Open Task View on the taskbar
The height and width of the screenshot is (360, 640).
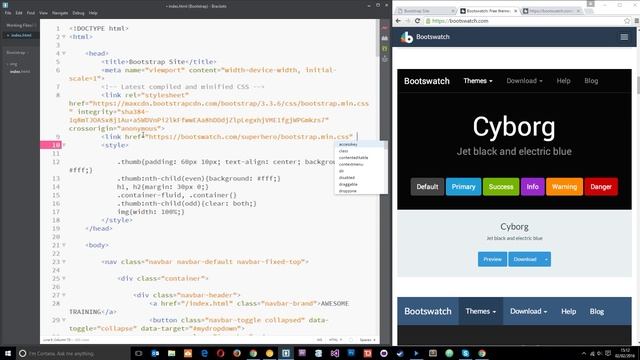tap(138, 353)
